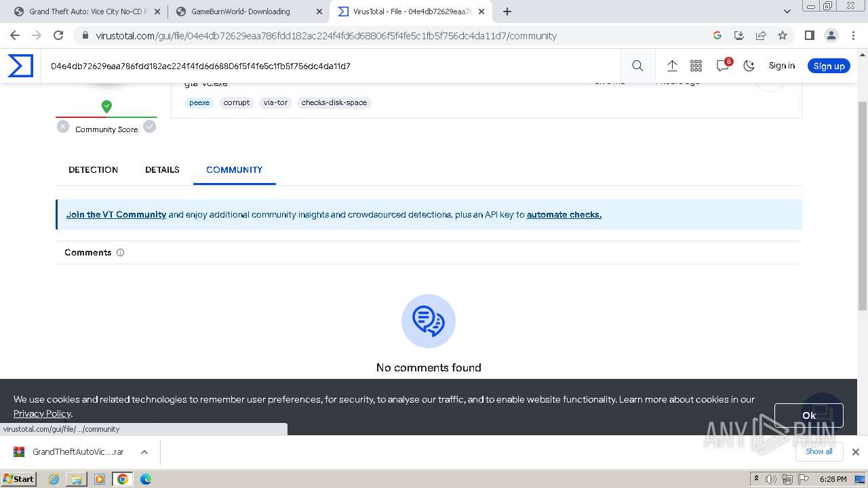Bookmark this page with star icon
The width and height of the screenshot is (868, 488).
point(783,35)
